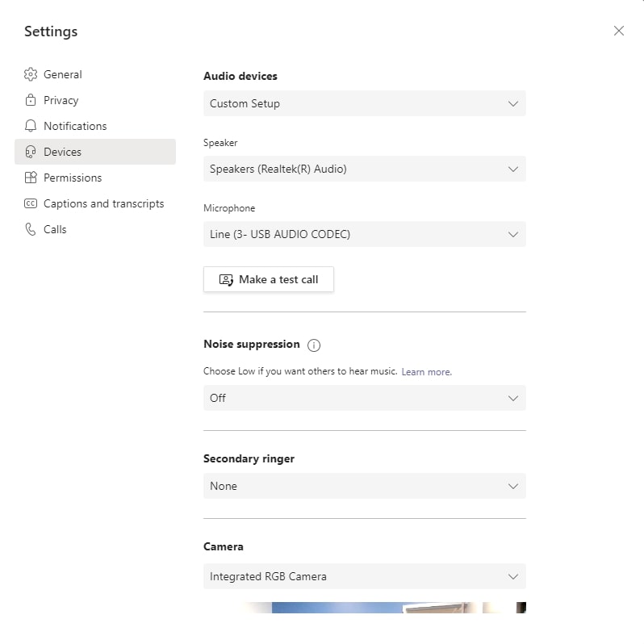Expand the Integrated RGB Camera dropdown

click(x=364, y=576)
